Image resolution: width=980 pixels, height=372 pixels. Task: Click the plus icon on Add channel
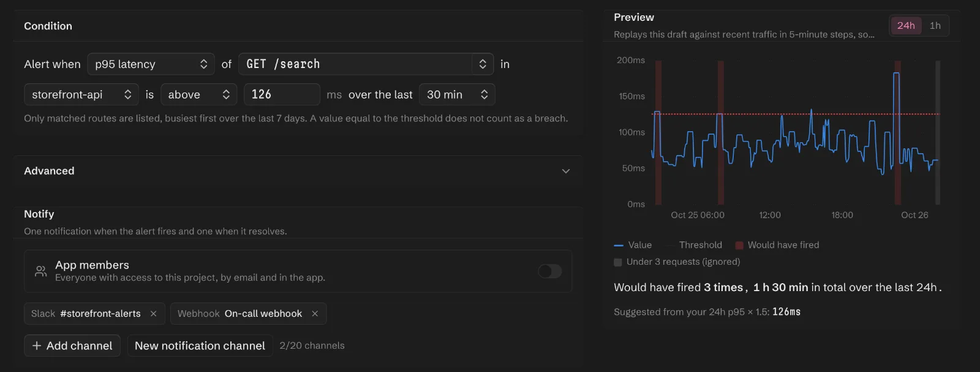tap(37, 346)
